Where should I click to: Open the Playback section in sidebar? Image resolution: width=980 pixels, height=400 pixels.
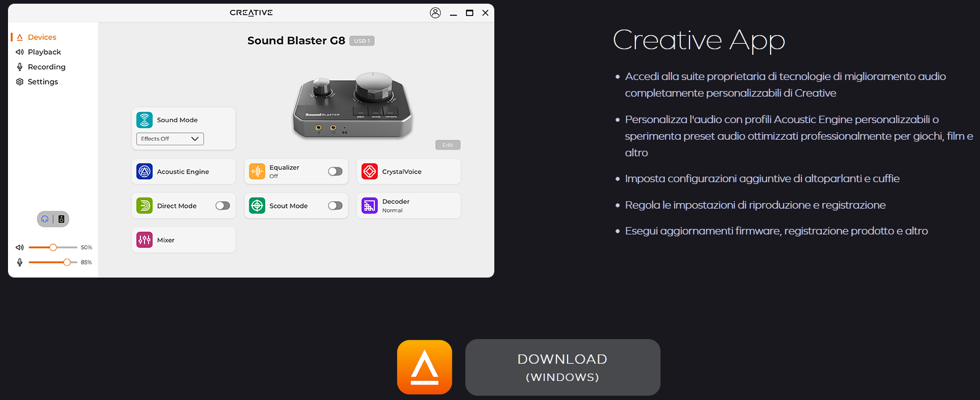pyautogui.click(x=44, y=52)
